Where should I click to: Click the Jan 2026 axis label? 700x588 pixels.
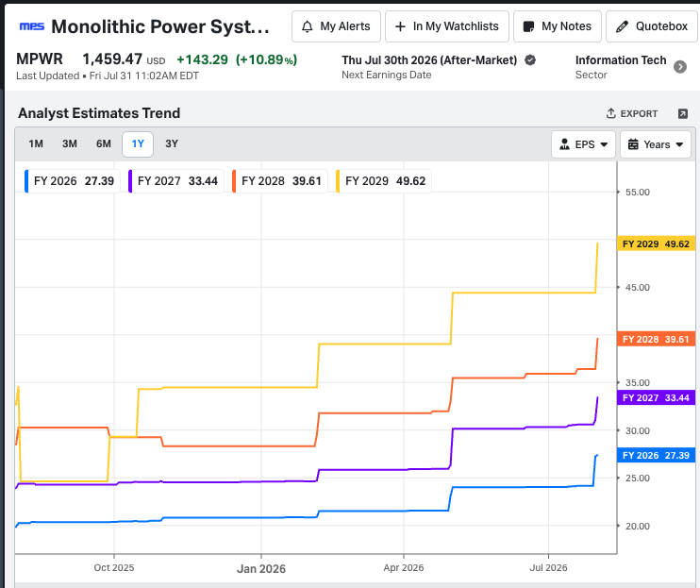(x=261, y=568)
